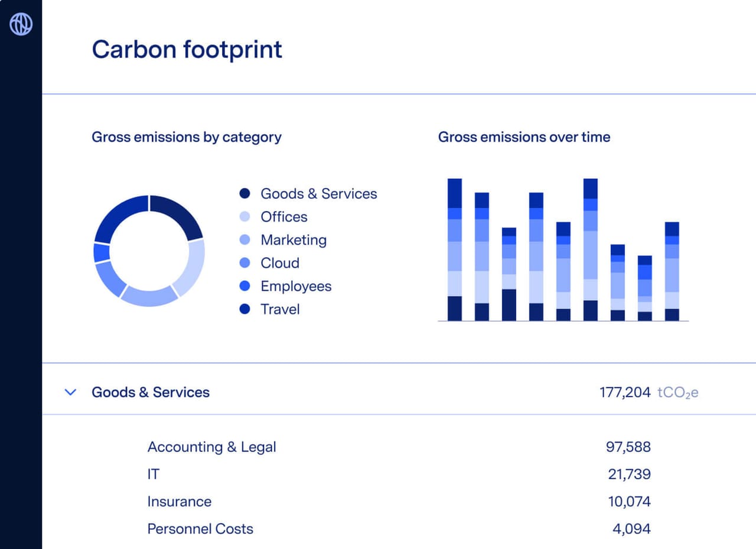
Task: Click the 10,074 value
Action: 630,501
